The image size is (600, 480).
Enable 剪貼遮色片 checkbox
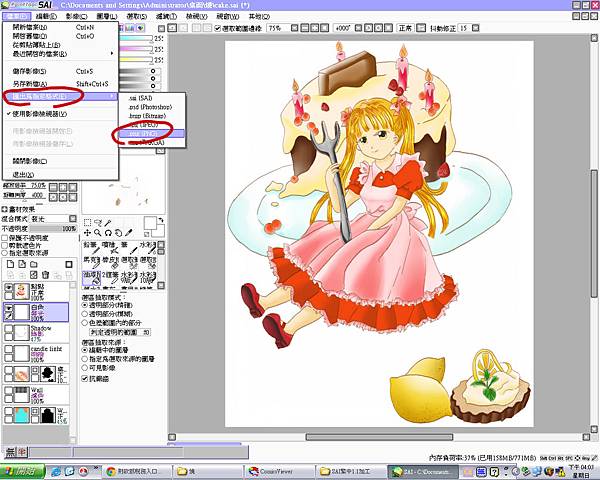click(5, 245)
